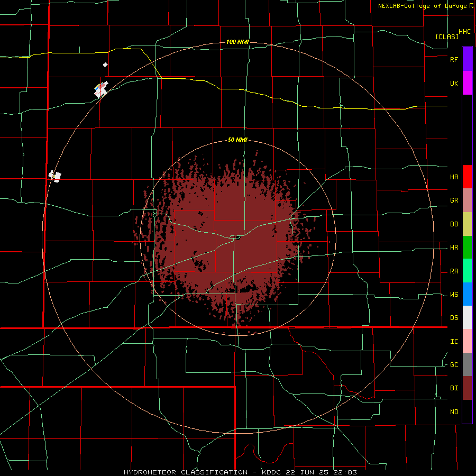Image resolution: width=476 pixels, height=476 pixels.
Task: Click the GC legend label text
Action: pyautogui.click(x=454, y=365)
